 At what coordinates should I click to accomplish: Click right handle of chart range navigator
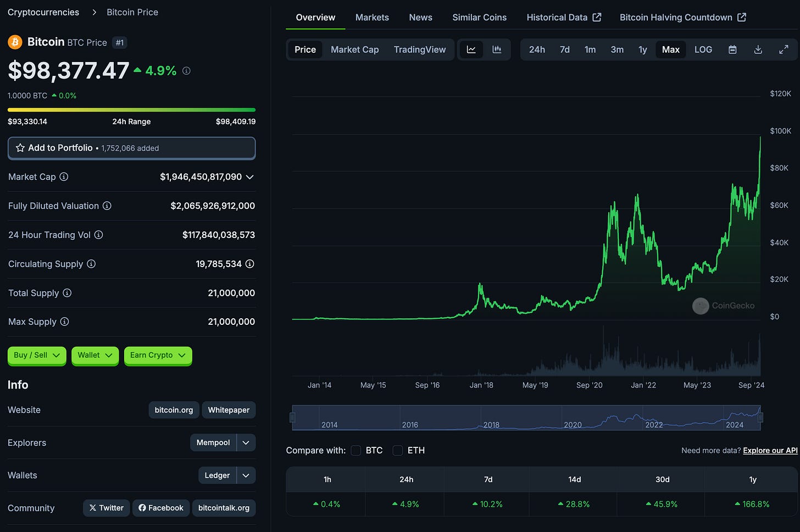[760, 418]
